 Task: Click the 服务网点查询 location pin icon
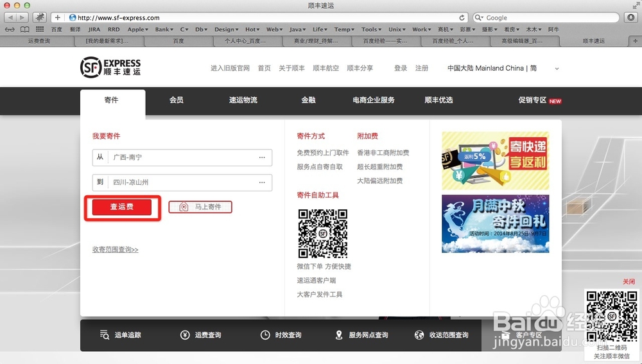339,335
